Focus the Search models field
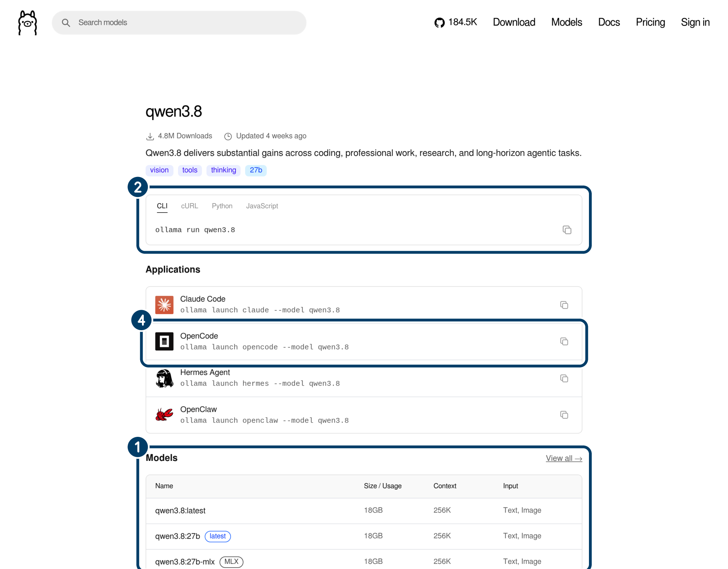The height and width of the screenshot is (569, 728). click(x=179, y=23)
